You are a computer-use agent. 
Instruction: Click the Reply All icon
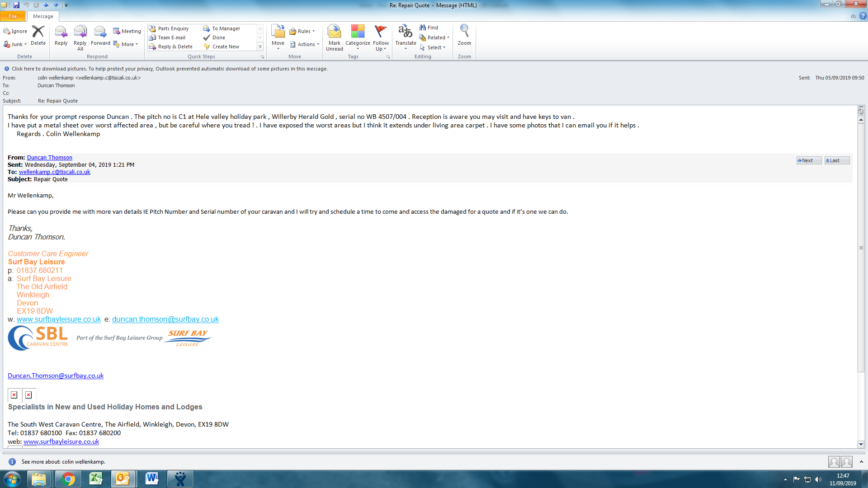(80, 37)
